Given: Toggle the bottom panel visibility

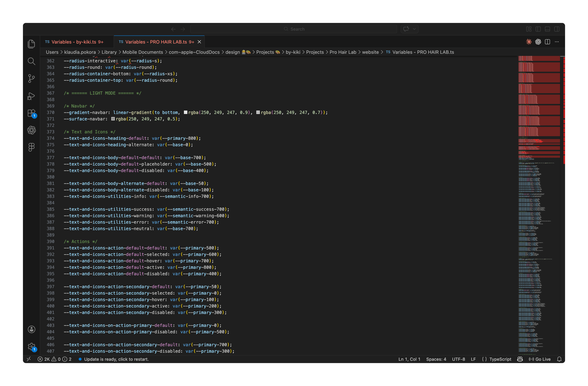Looking at the screenshot, I should (x=547, y=29).
